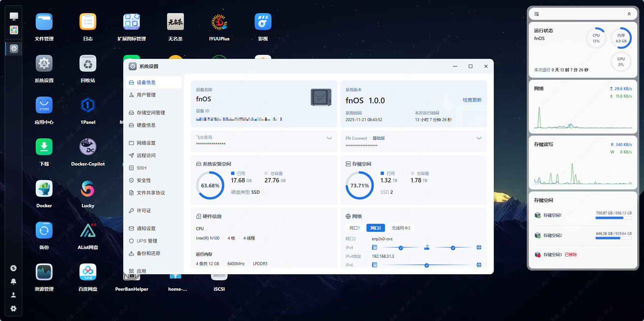
Task: Click the 内存 4.9 GB gauge
Action: [621, 38]
